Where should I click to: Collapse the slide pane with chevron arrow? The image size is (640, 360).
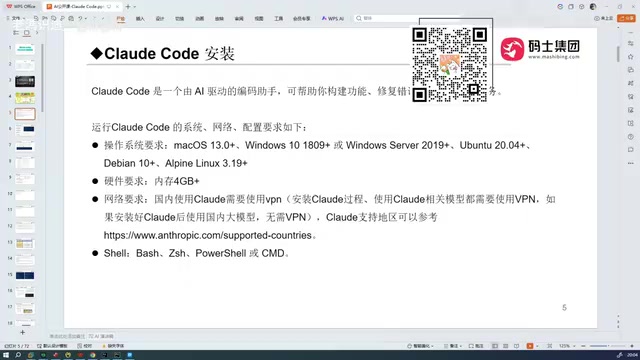tap(37, 33)
